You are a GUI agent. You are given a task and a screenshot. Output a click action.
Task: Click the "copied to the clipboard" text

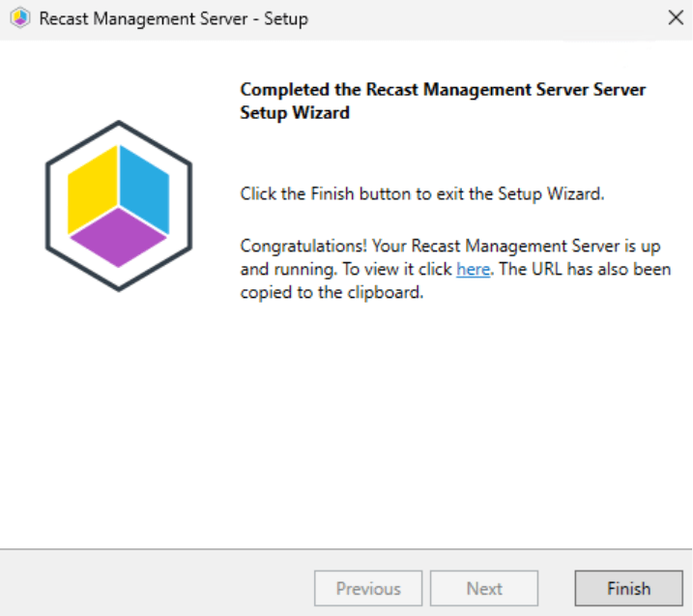tap(332, 293)
